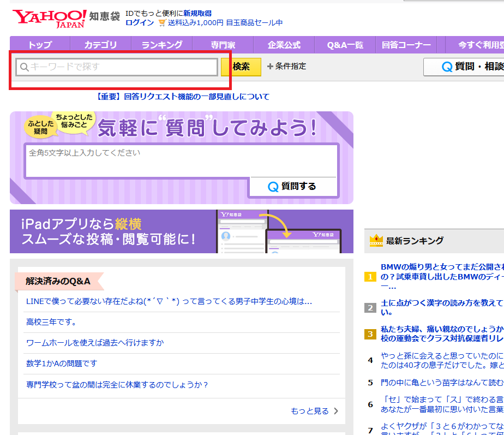The height and width of the screenshot is (435, 504).
Task: Click the 新規取得 link
Action: (x=197, y=13)
